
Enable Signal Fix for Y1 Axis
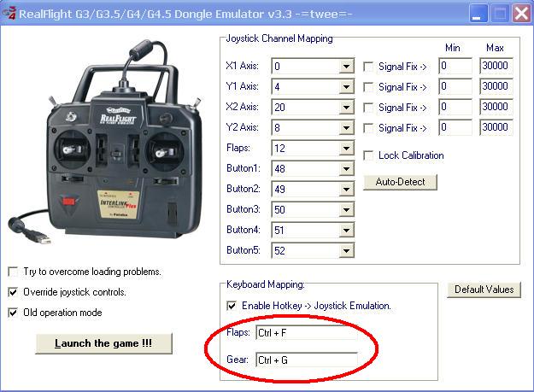[x=368, y=87]
